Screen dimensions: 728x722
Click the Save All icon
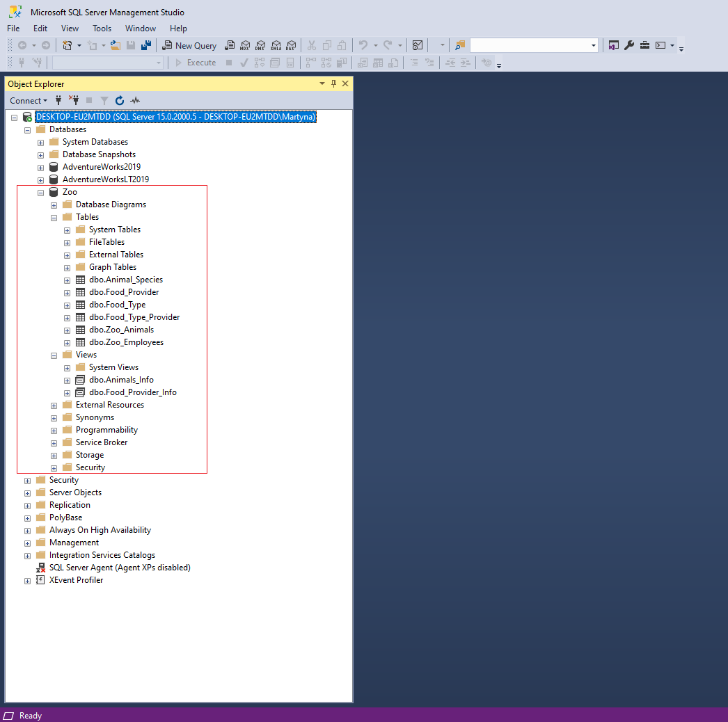[146, 45]
